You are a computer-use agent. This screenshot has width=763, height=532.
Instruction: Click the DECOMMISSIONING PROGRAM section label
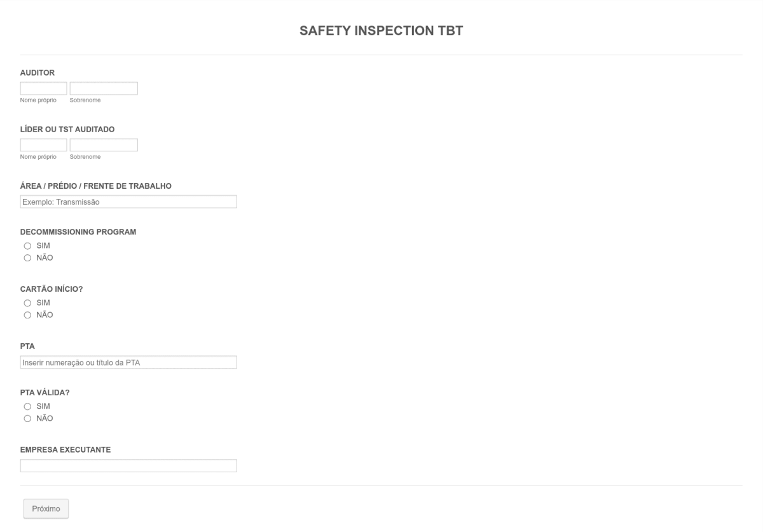coord(78,231)
